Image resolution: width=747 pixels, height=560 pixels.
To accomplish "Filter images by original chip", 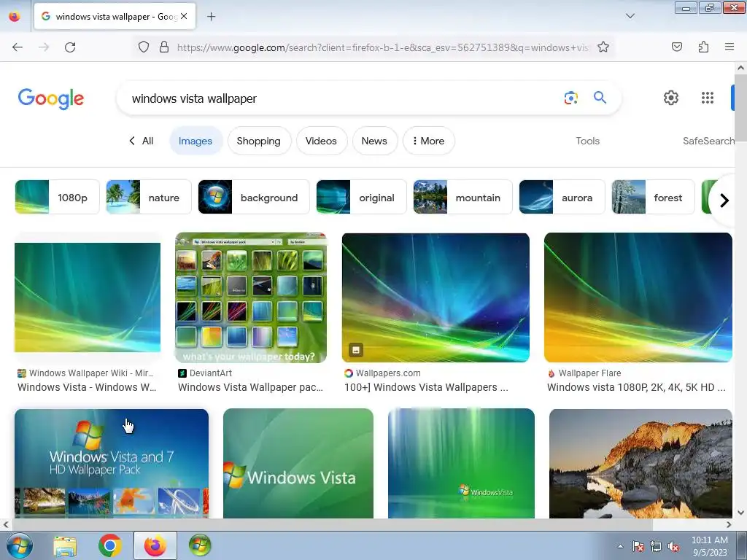I will click(x=361, y=197).
